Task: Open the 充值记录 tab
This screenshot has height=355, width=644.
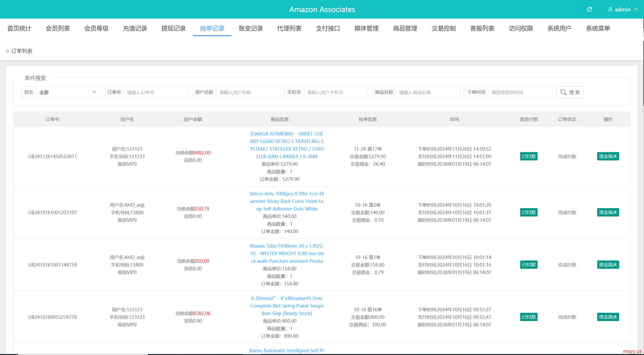Action: 135,28
